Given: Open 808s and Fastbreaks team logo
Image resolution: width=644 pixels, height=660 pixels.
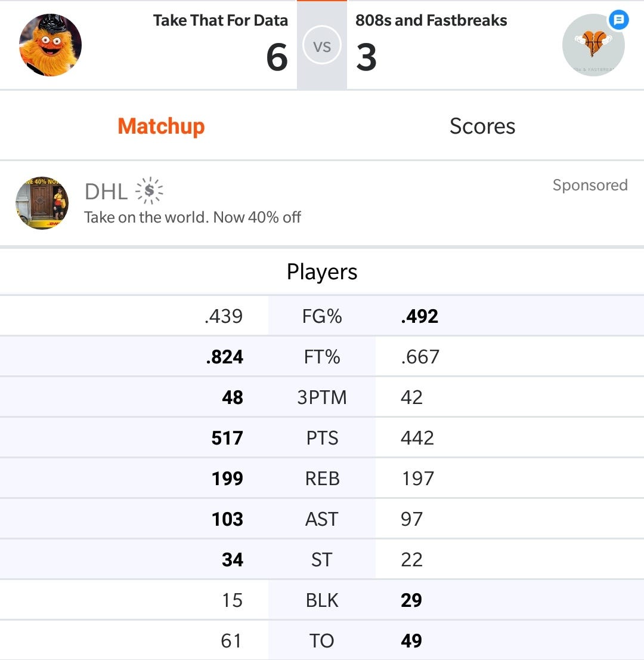Looking at the screenshot, I should (x=593, y=45).
